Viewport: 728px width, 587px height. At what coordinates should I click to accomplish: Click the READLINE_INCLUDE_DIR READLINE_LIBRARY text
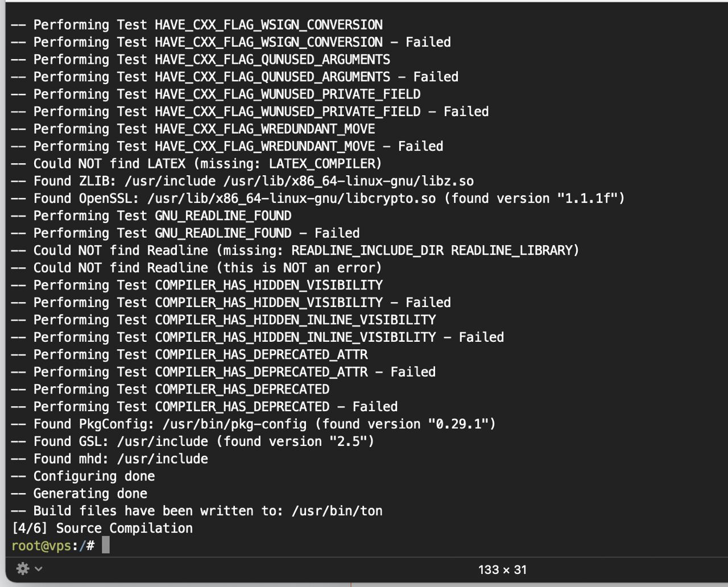click(x=435, y=250)
